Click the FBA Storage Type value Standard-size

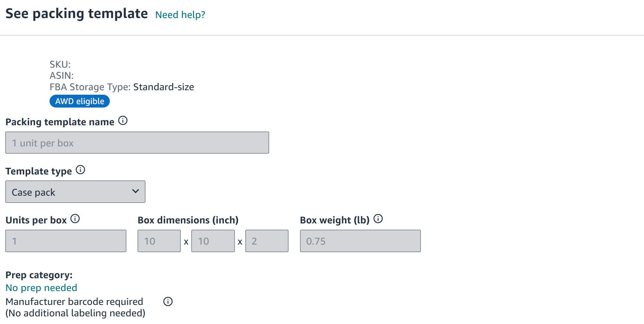point(164,87)
